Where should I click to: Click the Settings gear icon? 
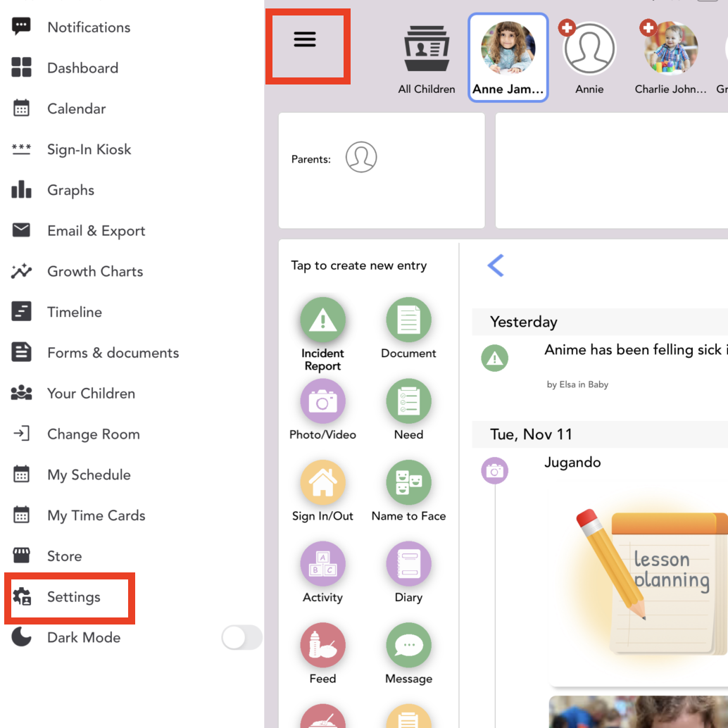pos(21,596)
